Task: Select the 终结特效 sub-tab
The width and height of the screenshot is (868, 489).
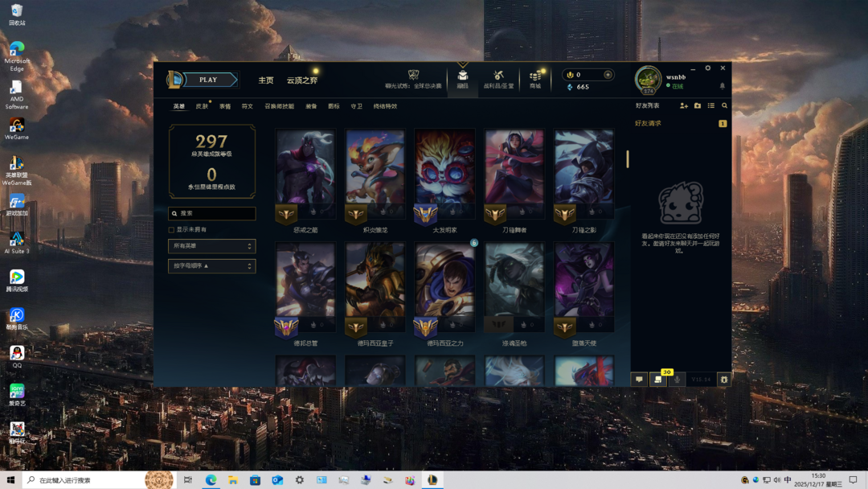Action: (x=385, y=106)
